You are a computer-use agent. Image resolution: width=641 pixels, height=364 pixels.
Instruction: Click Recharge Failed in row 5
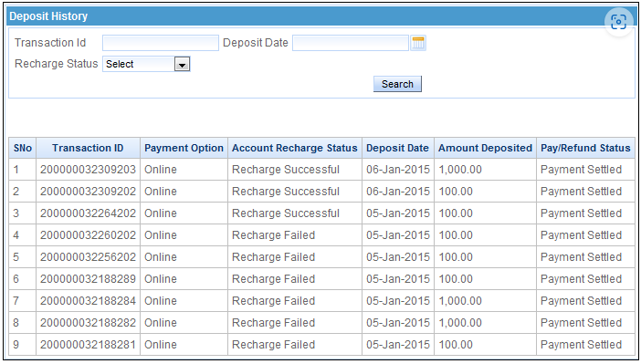(x=274, y=257)
